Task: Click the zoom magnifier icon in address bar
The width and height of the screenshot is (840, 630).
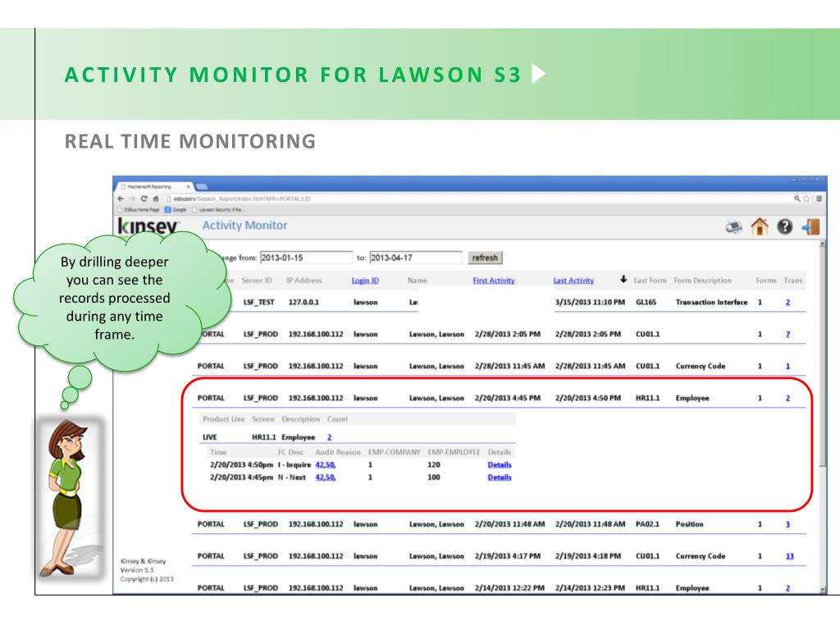Action: [x=797, y=199]
